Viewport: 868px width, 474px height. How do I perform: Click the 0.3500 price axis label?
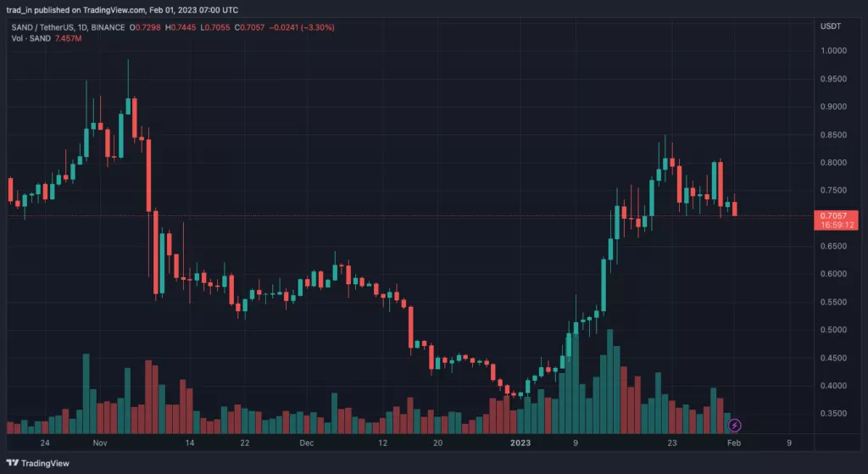click(x=833, y=413)
